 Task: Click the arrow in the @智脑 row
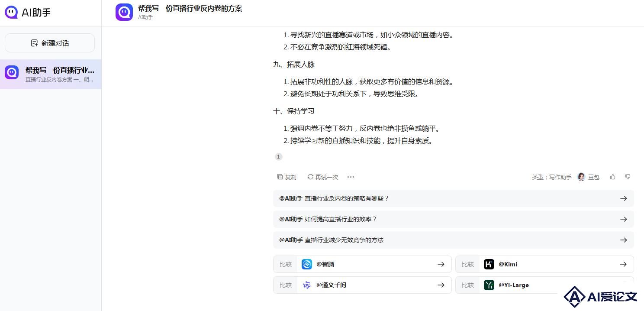(x=441, y=264)
